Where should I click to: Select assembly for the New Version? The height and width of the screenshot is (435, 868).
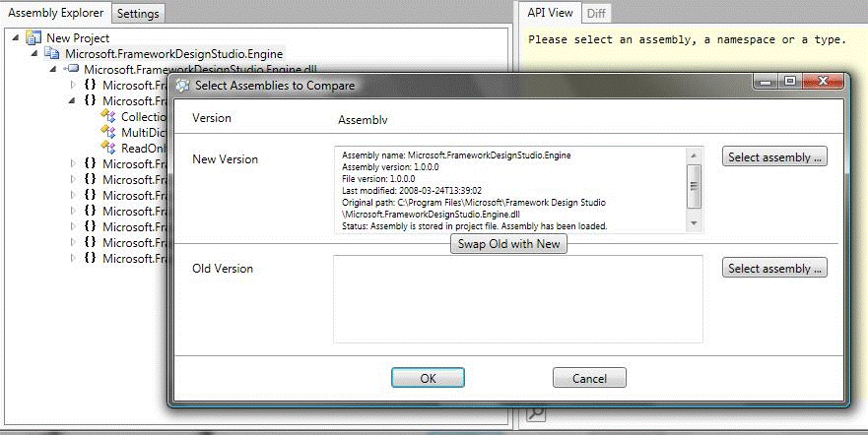click(x=774, y=157)
